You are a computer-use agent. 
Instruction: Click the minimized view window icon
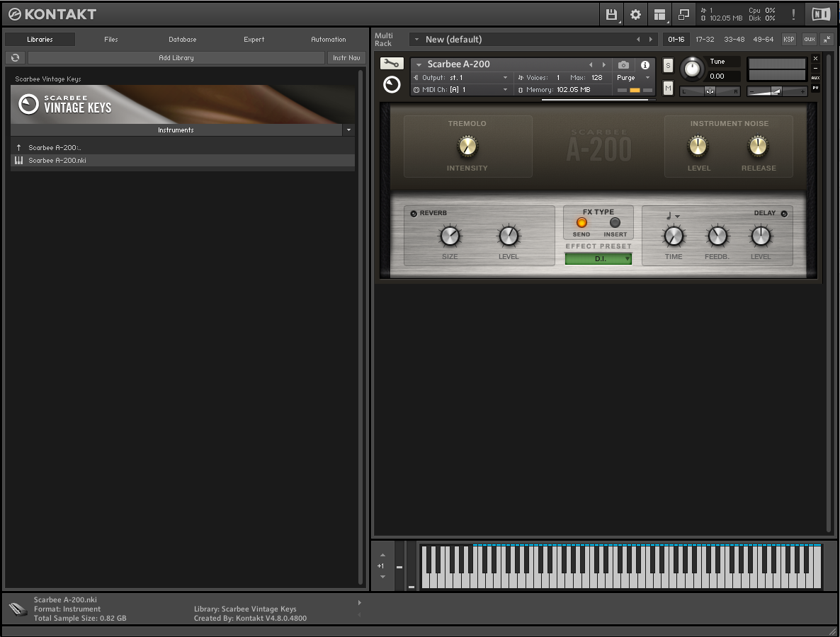683,14
